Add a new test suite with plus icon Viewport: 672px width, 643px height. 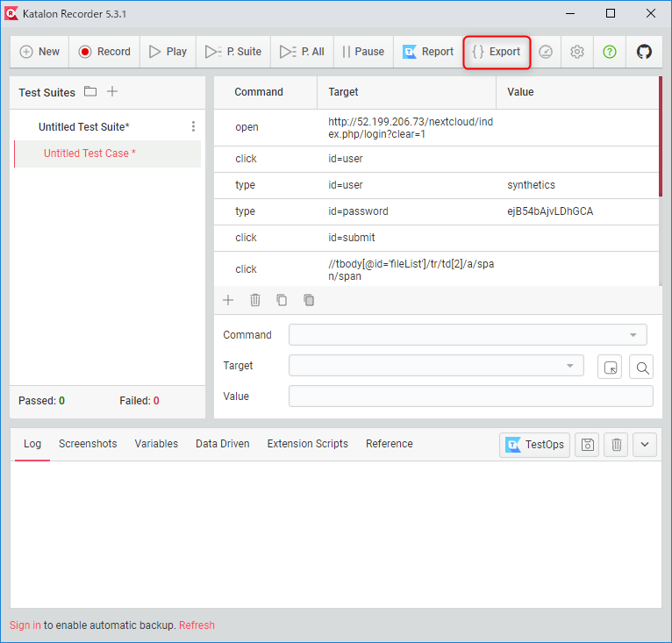(112, 91)
